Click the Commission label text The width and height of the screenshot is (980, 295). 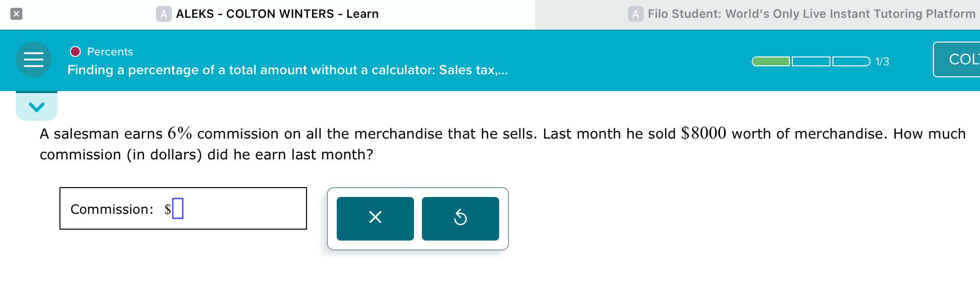111,209
